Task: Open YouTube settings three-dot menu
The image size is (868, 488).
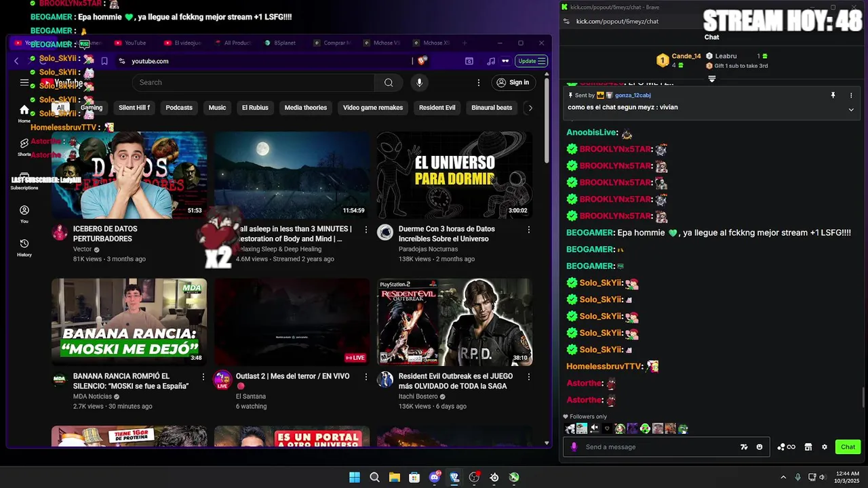Action: pos(479,83)
